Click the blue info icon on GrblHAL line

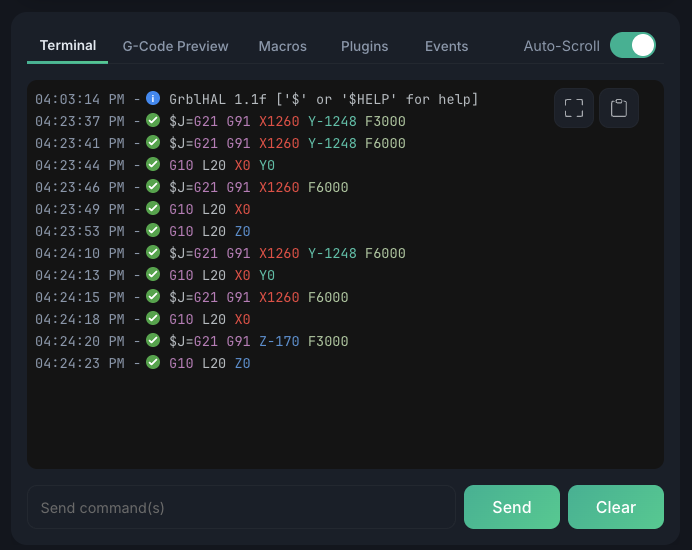coord(153,98)
